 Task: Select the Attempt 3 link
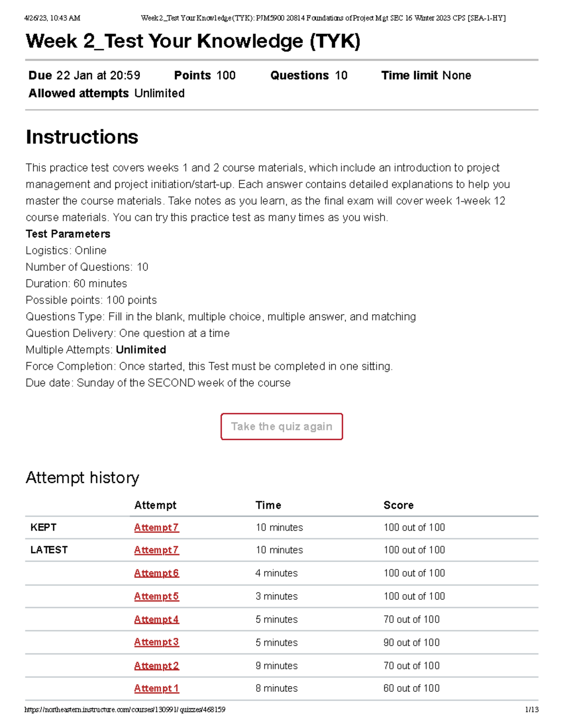pyautogui.click(x=156, y=642)
